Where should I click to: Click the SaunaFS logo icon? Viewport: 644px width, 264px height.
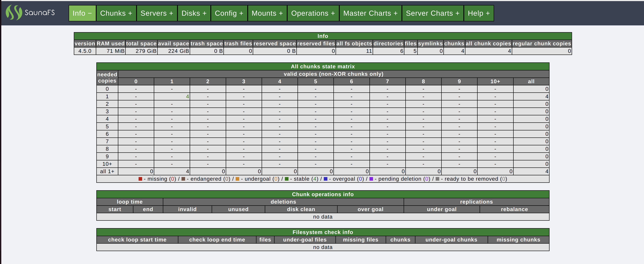point(14,13)
